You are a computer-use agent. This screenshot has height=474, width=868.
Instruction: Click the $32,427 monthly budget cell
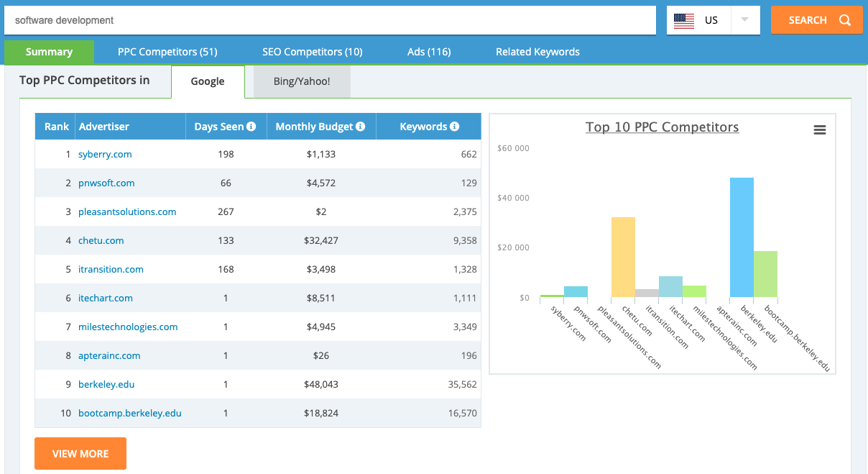[320, 240]
